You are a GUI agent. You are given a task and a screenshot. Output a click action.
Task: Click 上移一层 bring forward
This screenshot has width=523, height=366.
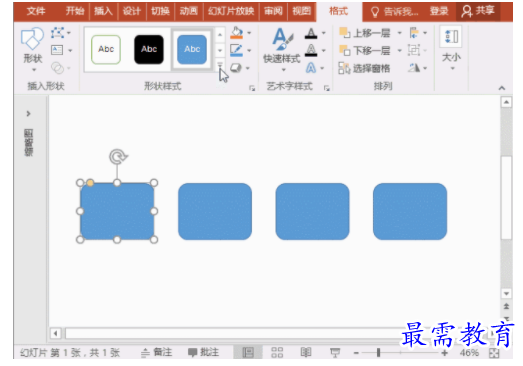pyautogui.click(x=365, y=33)
